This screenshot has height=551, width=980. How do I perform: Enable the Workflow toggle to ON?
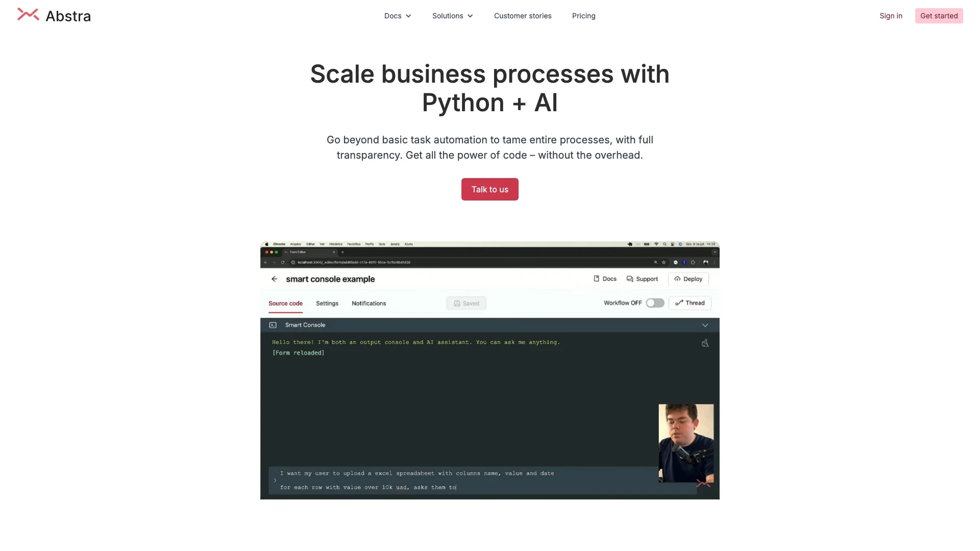tap(653, 302)
